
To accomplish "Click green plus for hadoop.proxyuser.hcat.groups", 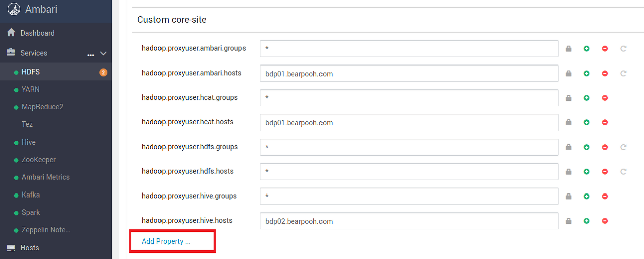I will coord(587,98).
